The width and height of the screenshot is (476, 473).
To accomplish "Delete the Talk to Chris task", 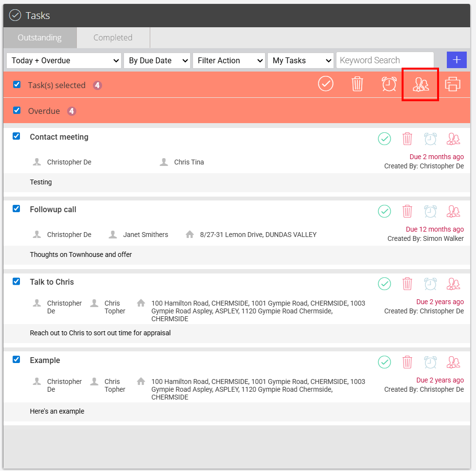I will click(x=407, y=284).
